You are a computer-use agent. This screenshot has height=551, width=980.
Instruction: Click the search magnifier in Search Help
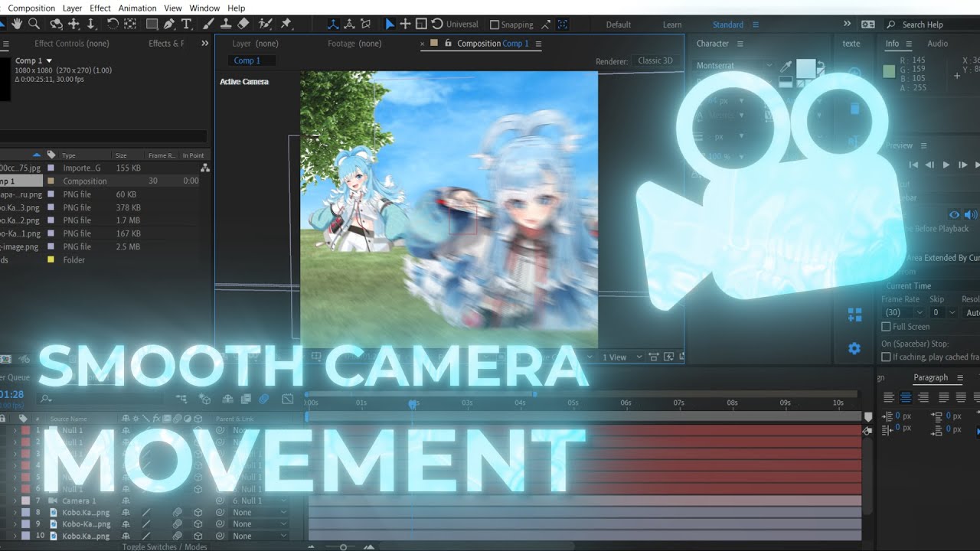(891, 24)
